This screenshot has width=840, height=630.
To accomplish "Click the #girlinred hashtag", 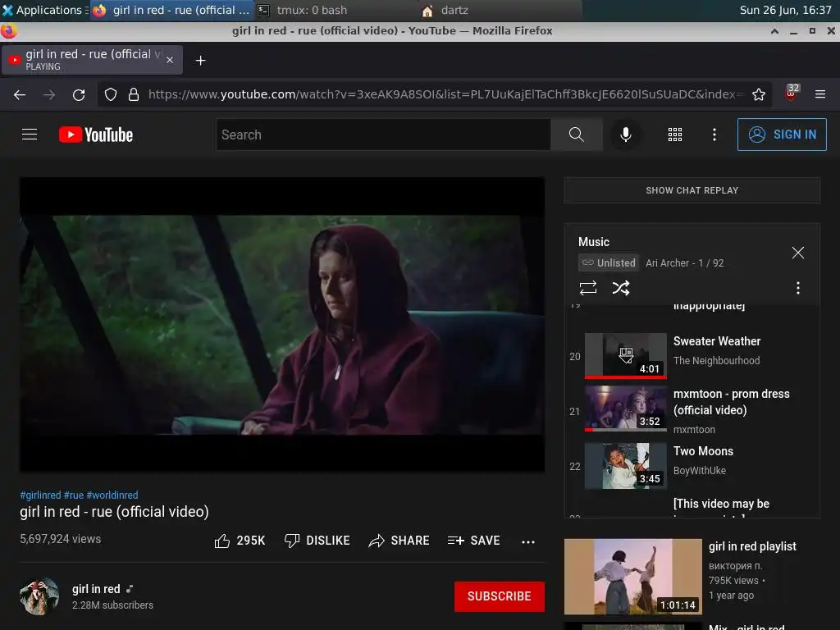I will pyautogui.click(x=40, y=495).
